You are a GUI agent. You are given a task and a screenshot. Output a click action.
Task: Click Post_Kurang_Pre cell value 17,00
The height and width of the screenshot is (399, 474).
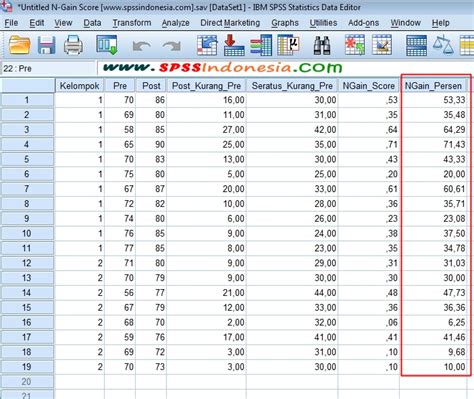click(206, 337)
